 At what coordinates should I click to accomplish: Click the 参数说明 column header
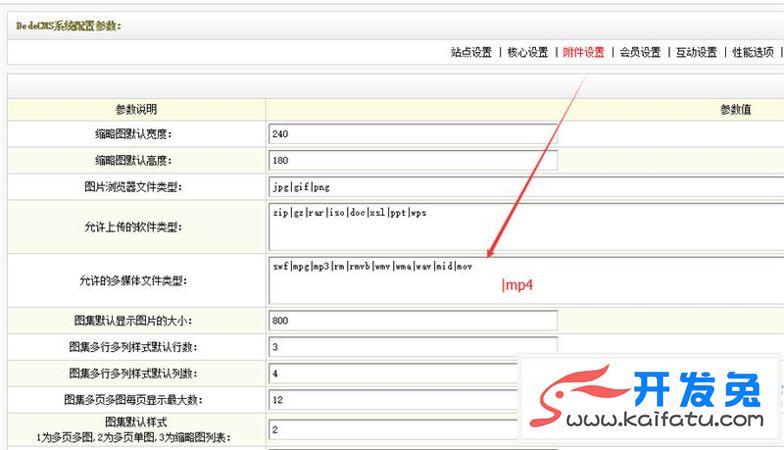[x=136, y=110]
